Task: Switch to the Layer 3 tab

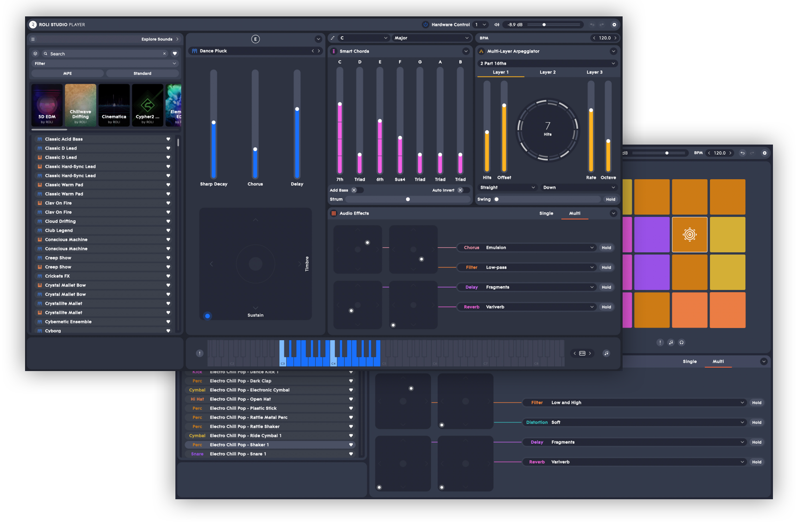Action: (594, 72)
